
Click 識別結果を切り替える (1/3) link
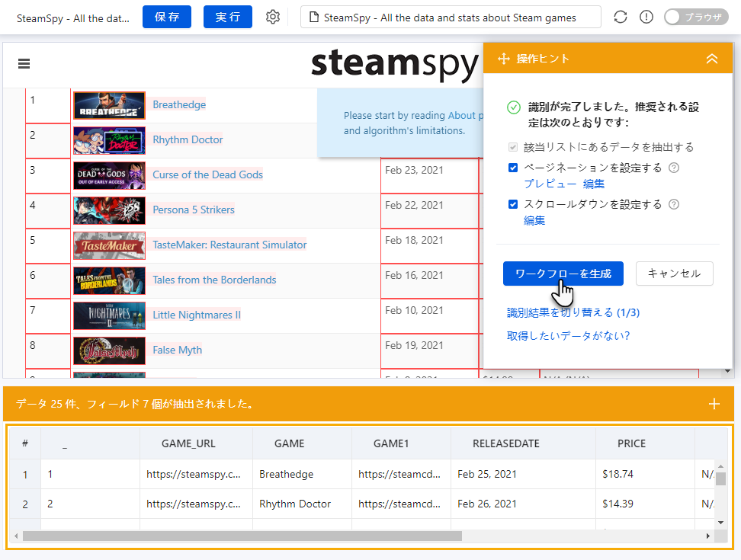(573, 312)
